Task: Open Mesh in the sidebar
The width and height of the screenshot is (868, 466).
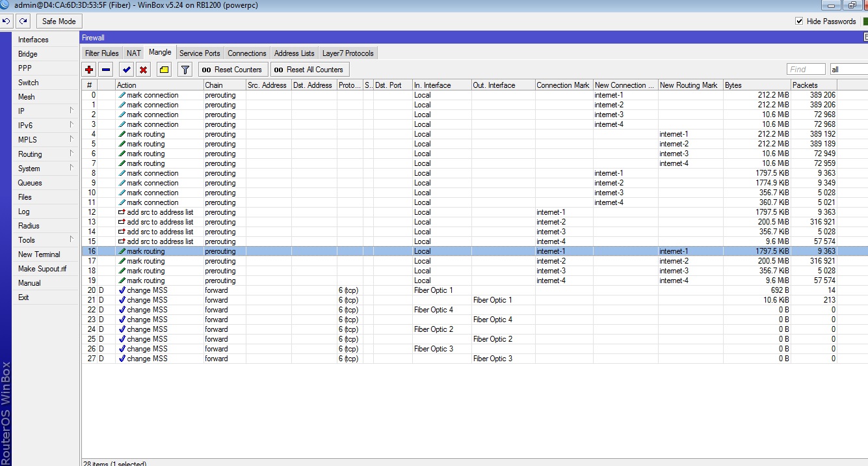Action: point(46,97)
